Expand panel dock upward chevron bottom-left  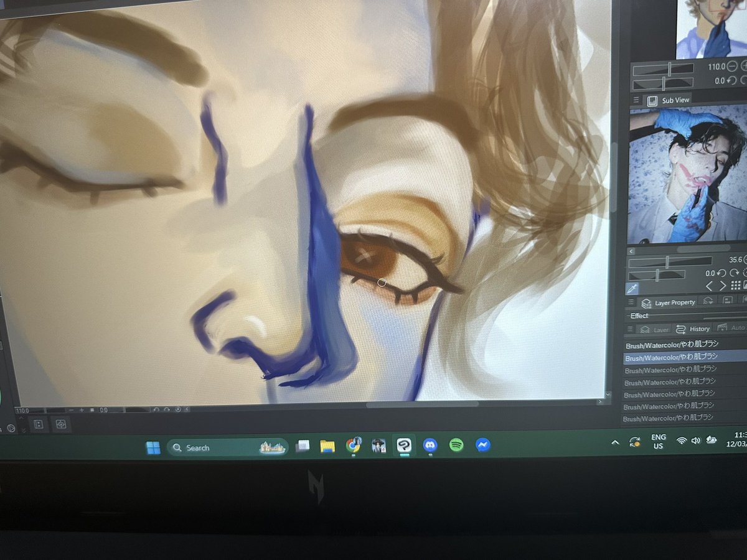click(x=22, y=418)
